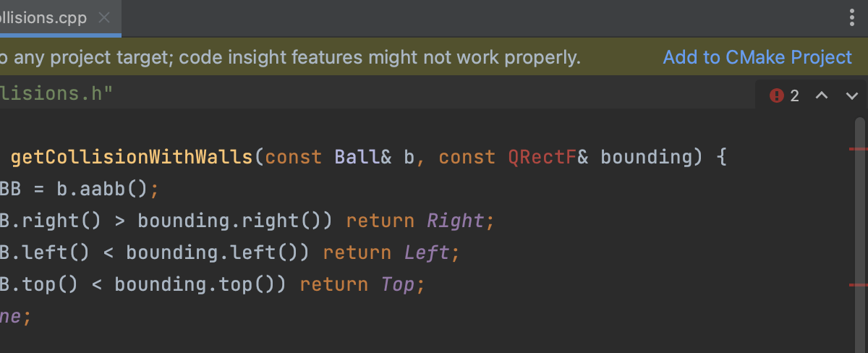
Task: Click the Ball parameter type
Action: 352,157
